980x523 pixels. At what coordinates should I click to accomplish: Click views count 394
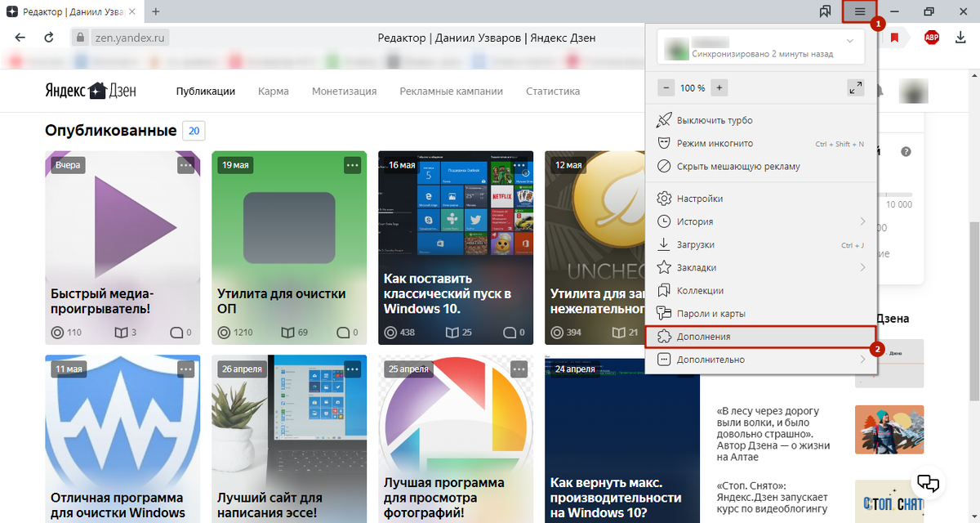[x=574, y=333]
